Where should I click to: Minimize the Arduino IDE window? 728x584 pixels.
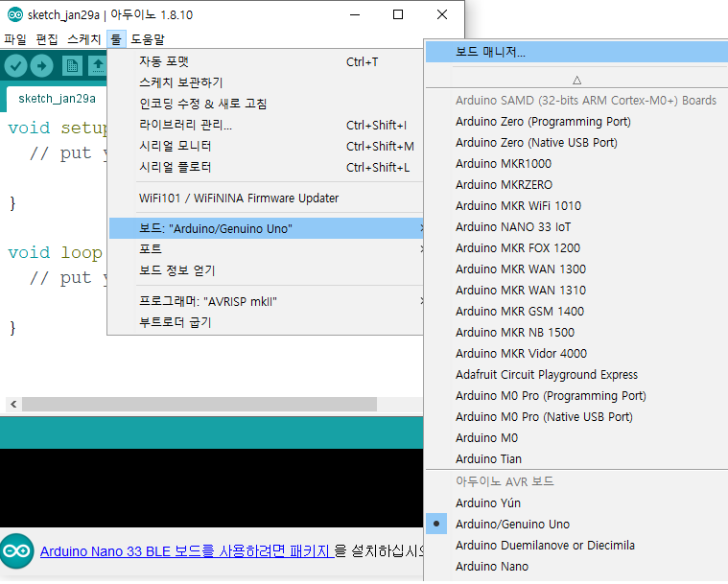pos(355,14)
